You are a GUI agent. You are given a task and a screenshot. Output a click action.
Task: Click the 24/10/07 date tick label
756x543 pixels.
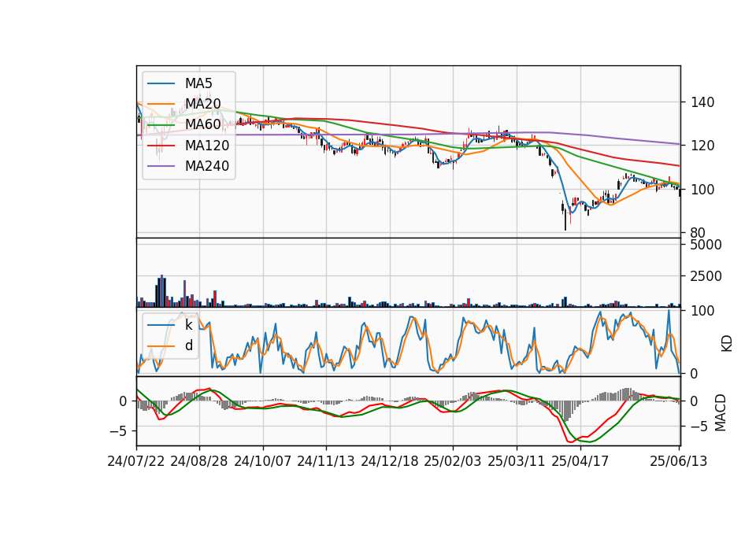(263, 461)
